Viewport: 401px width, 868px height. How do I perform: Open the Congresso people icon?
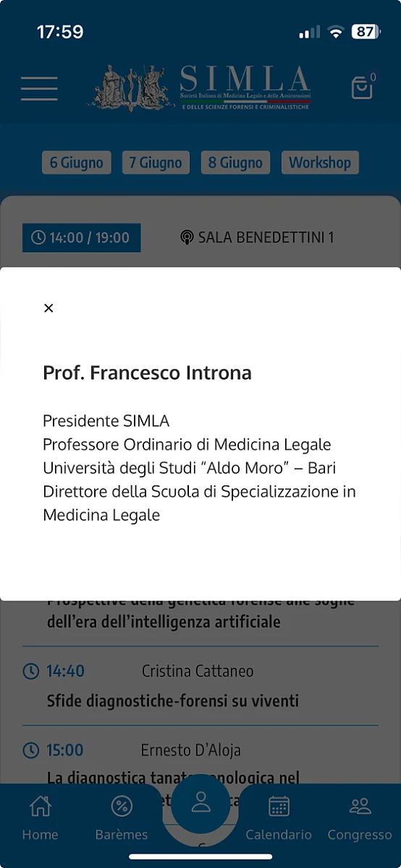[x=360, y=806]
